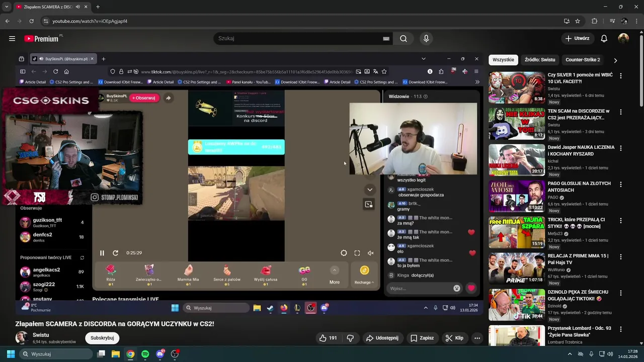Open File Explorer from the taskbar
This screenshot has height=362, width=644.
click(116, 354)
